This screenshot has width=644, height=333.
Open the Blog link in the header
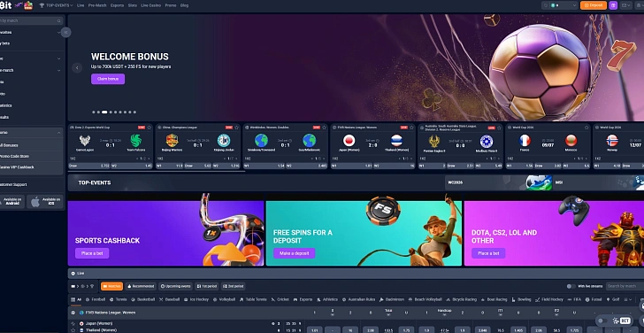click(x=184, y=5)
